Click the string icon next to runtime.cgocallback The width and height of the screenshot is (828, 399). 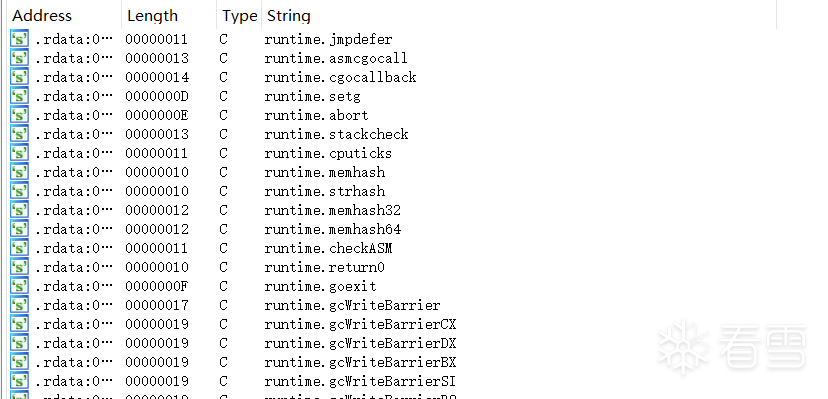click(20, 77)
